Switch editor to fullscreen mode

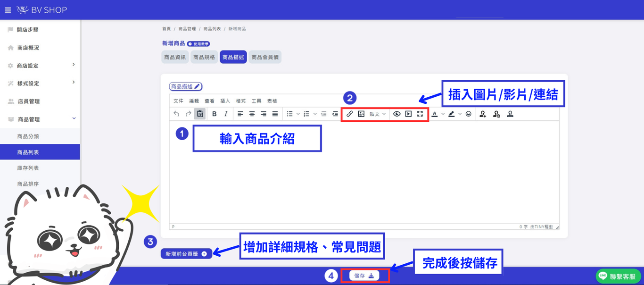coord(420,114)
